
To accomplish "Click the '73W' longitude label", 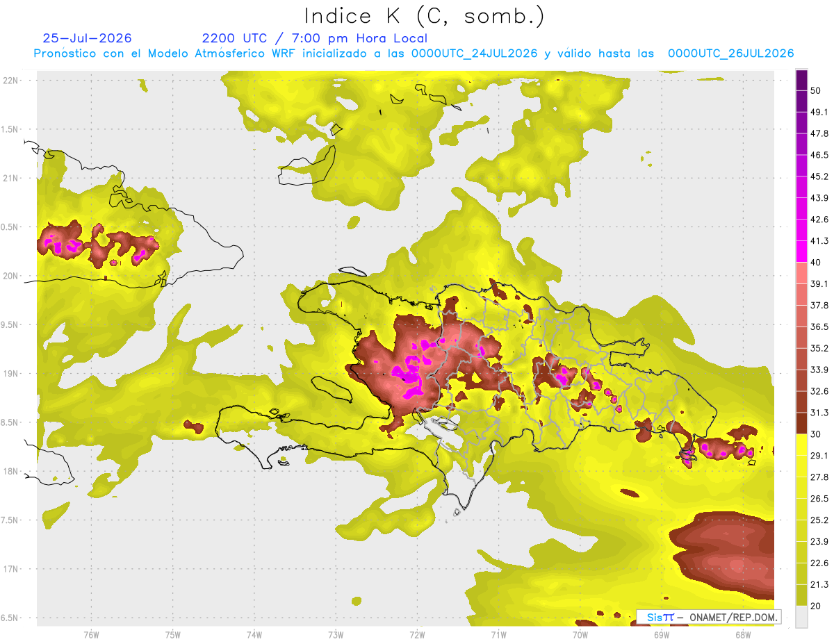I will pyautogui.click(x=336, y=634).
